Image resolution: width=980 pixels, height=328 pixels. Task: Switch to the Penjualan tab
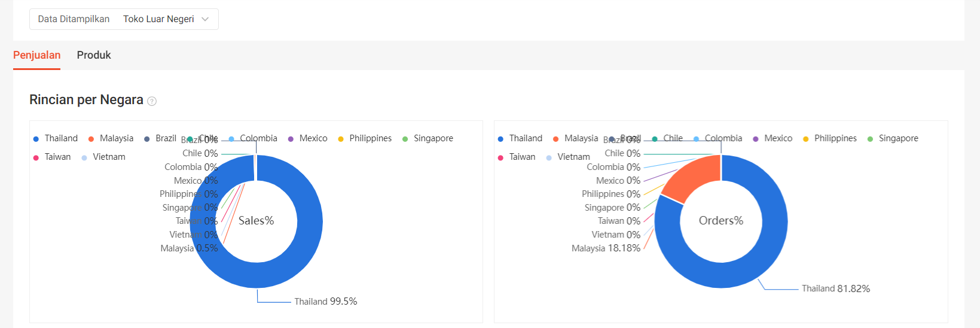tap(36, 55)
